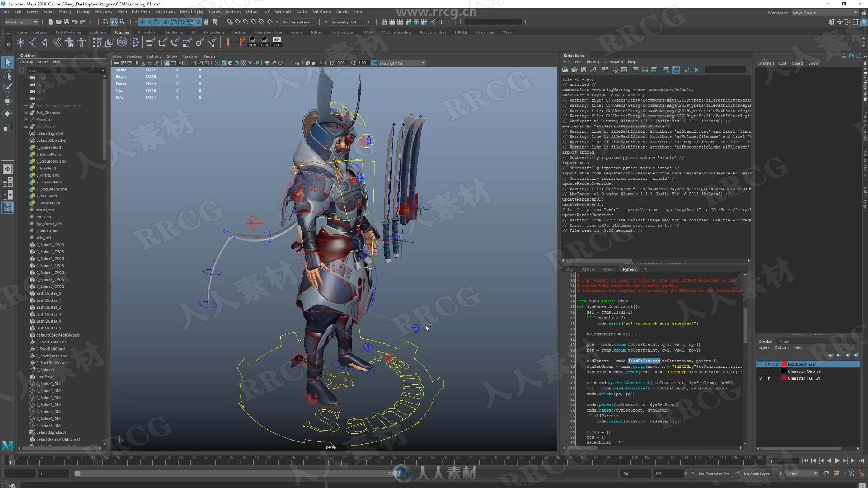Click Execute All double-play icon
This screenshot has width=868, height=488.
tap(687, 70)
